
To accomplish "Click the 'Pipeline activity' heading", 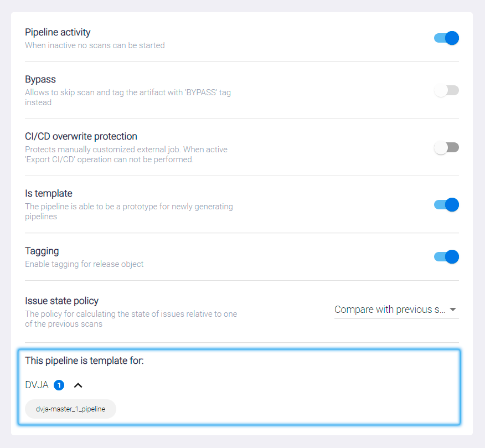I will tap(58, 32).
